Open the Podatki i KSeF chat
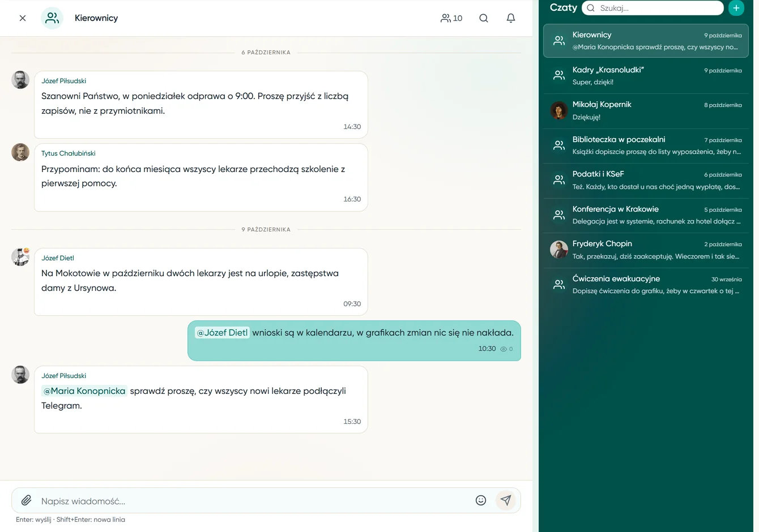The height and width of the screenshot is (532, 759). coord(646,180)
